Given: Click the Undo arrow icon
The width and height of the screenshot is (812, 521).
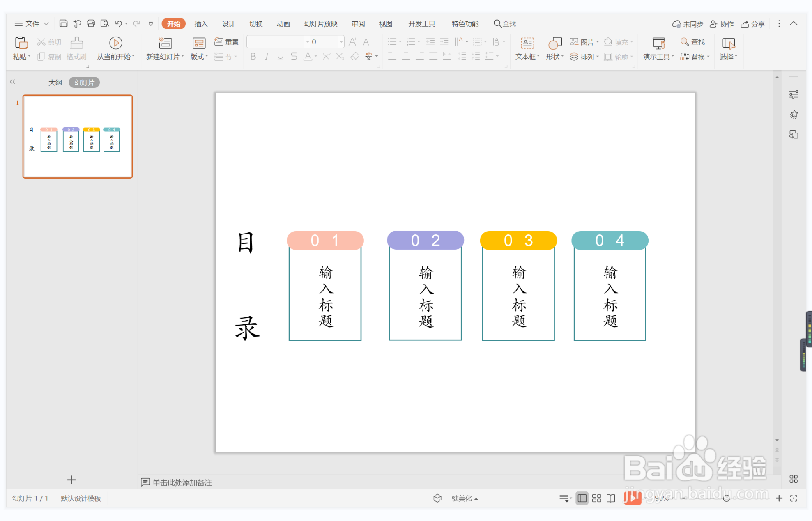Looking at the screenshot, I should [x=118, y=23].
